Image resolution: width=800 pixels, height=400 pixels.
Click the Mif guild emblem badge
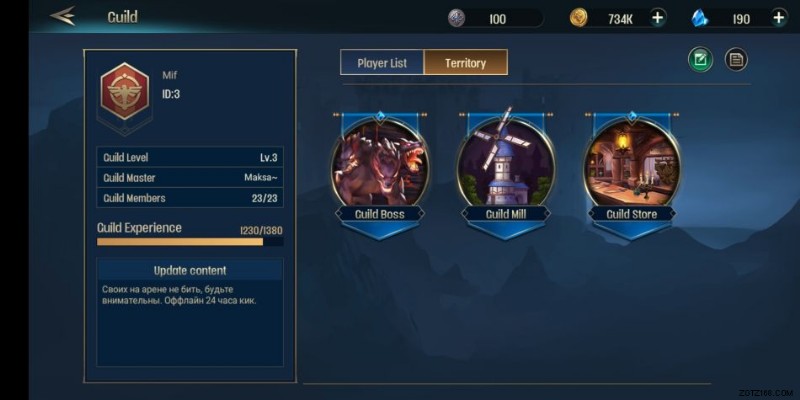[125, 91]
